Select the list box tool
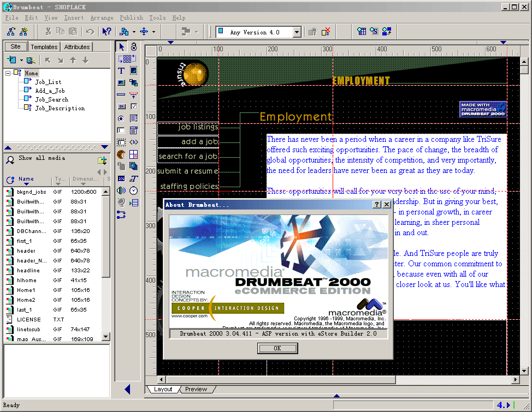This screenshot has height=412, width=532. click(134, 118)
